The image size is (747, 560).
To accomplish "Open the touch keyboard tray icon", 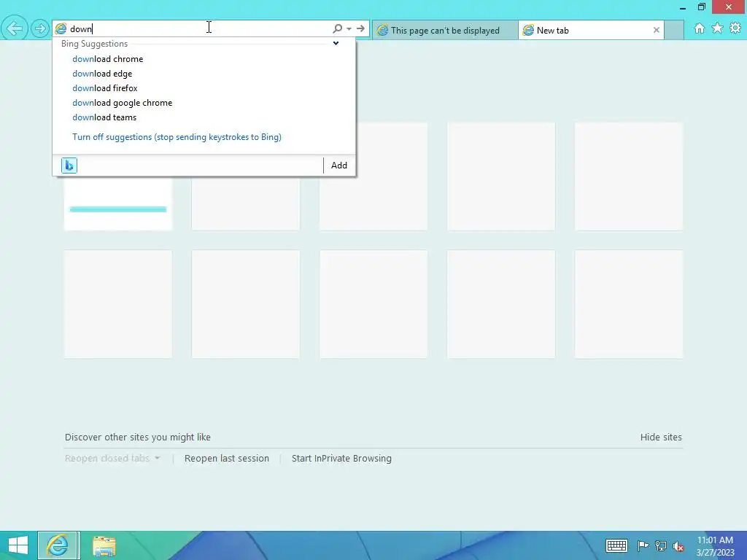I will pos(616,545).
